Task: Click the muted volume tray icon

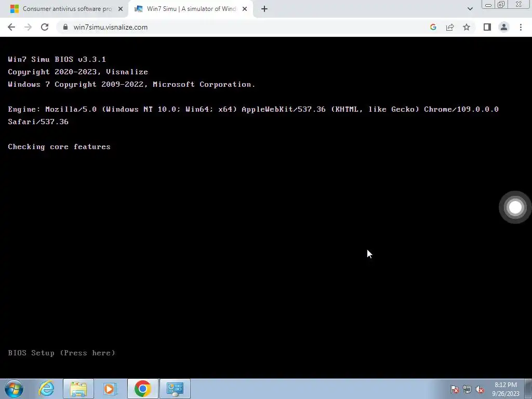Action: click(480, 389)
